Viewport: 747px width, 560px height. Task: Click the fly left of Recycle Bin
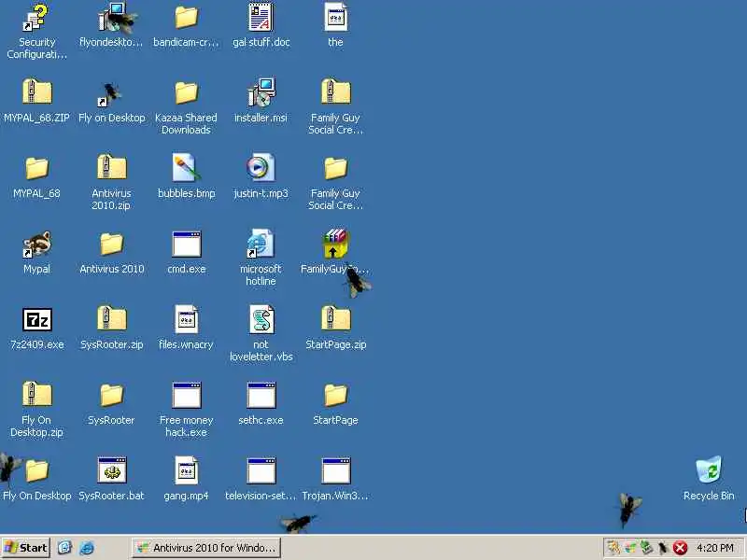pos(629,510)
